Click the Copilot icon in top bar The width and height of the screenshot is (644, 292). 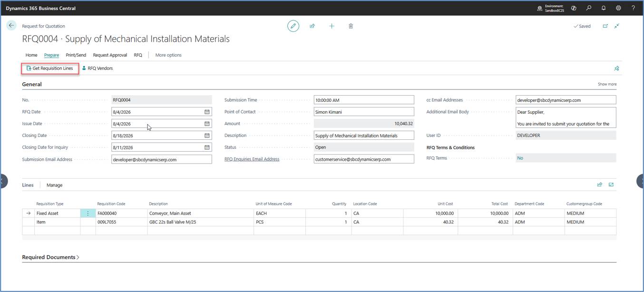[574, 8]
